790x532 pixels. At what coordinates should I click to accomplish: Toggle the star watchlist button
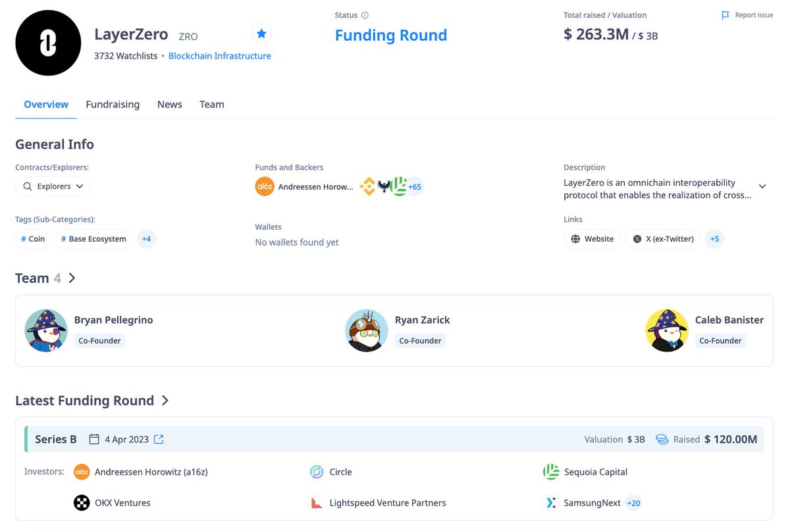coord(261,34)
